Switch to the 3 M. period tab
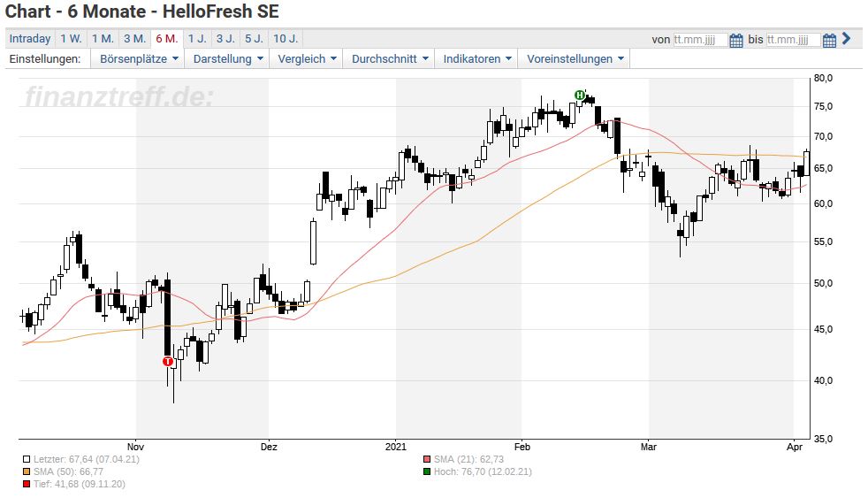The width and height of the screenshot is (868, 498). [x=134, y=39]
